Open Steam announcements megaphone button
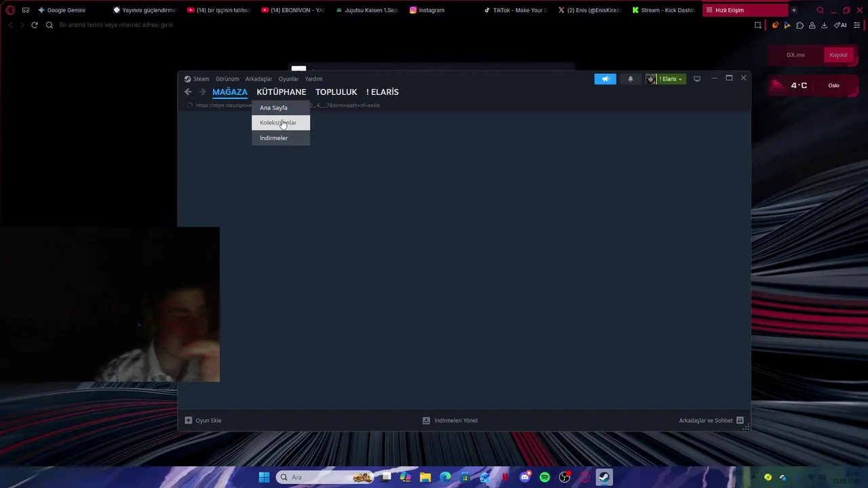Viewport: 868px width, 488px height. 606,79
